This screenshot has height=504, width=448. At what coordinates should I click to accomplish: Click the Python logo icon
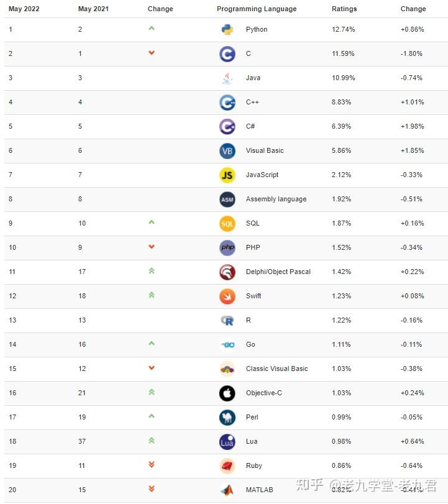(227, 29)
